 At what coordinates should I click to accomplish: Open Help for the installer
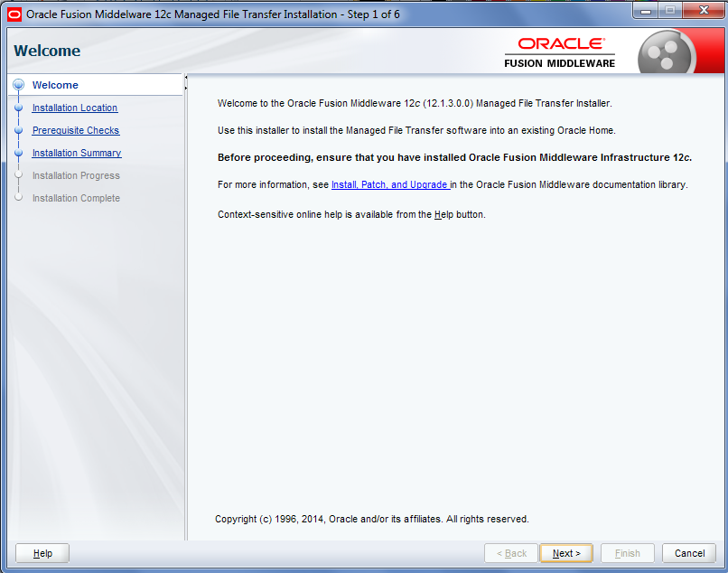[x=42, y=553]
